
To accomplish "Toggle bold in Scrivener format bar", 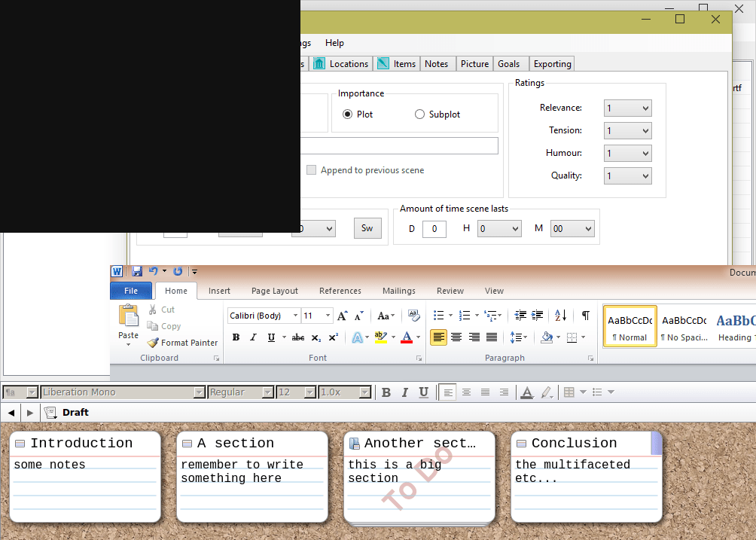I will (386, 392).
